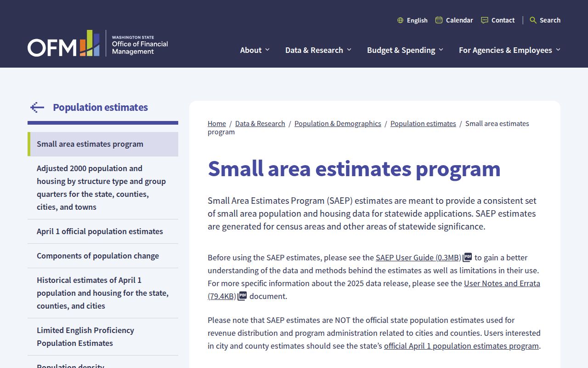Expand the About menu chevron

tap(267, 50)
